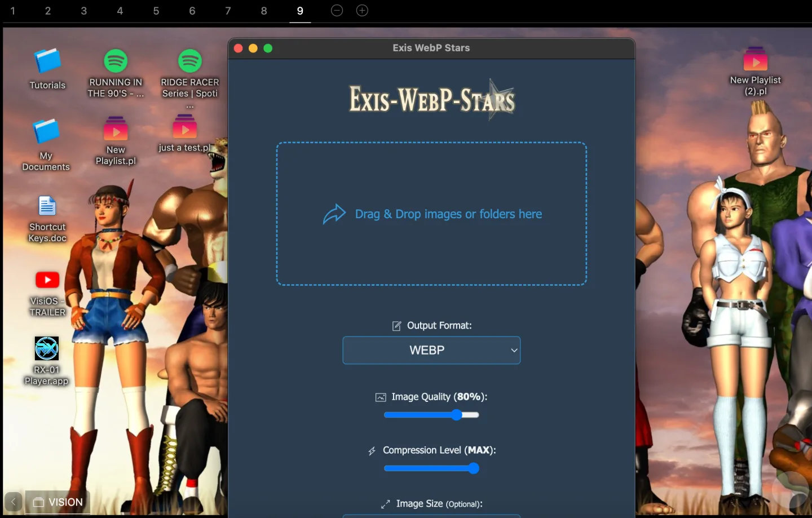Switch to workspace 7

228,11
